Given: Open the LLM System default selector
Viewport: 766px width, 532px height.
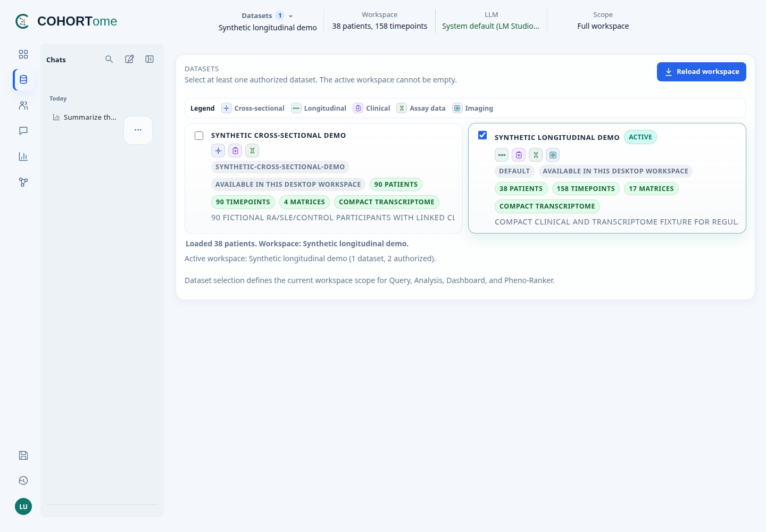Looking at the screenshot, I should point(491,21).
